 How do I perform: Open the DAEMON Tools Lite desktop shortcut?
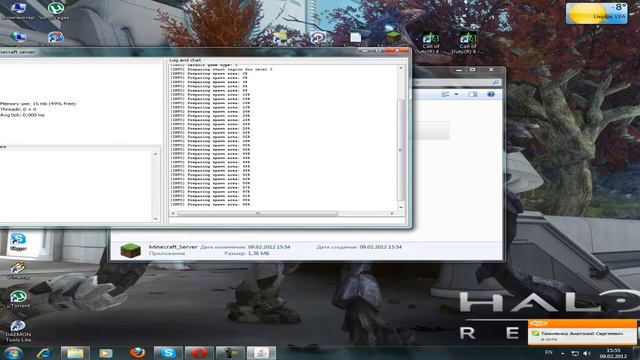click(x=18, y=330)
